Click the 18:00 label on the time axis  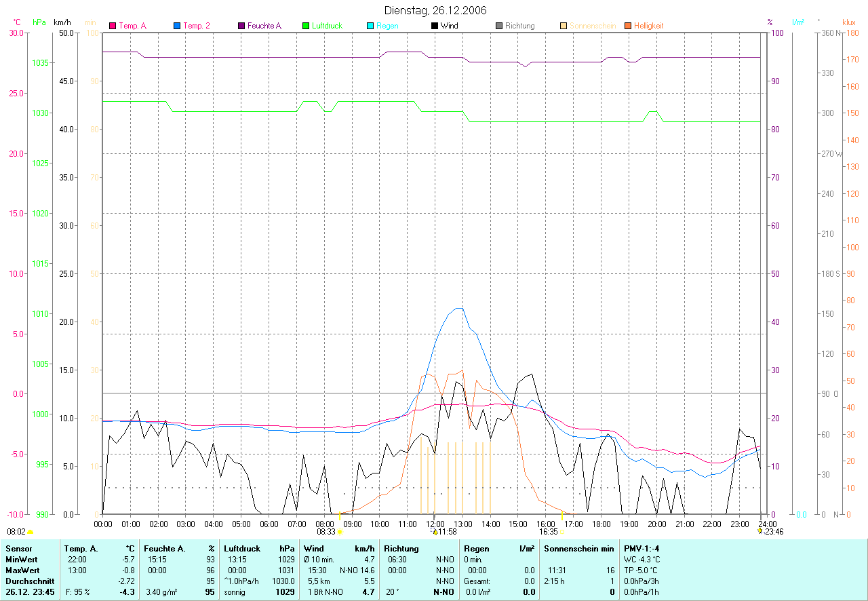click(601, 524)
